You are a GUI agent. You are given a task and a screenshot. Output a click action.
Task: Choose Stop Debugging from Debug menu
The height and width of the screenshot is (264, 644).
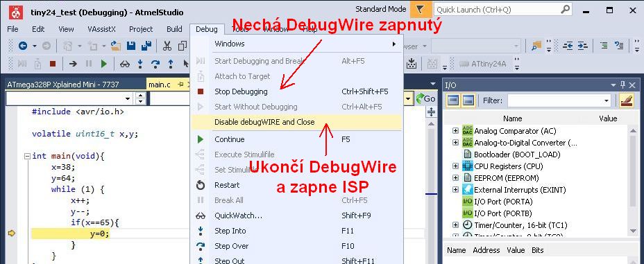click(x=296, y=91)
